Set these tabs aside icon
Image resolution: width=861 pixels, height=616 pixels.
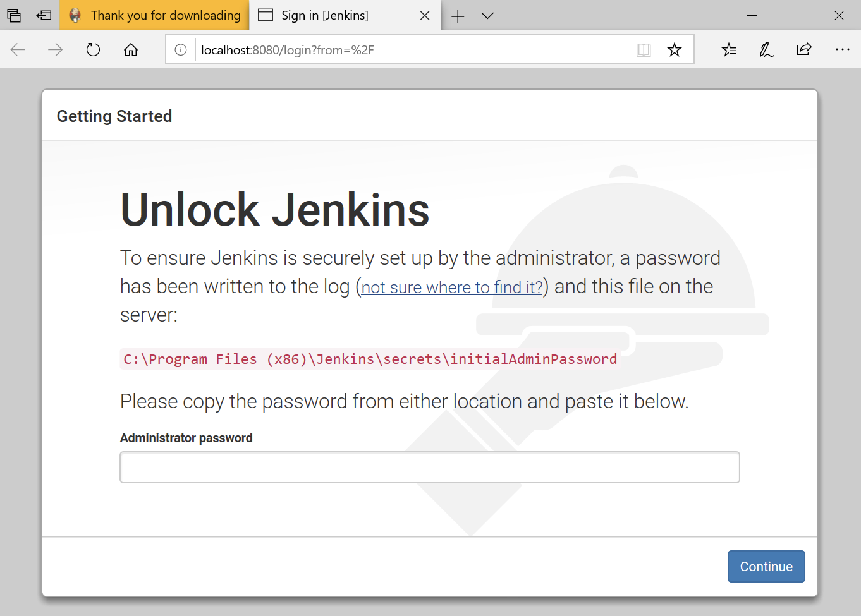[44, 15]
